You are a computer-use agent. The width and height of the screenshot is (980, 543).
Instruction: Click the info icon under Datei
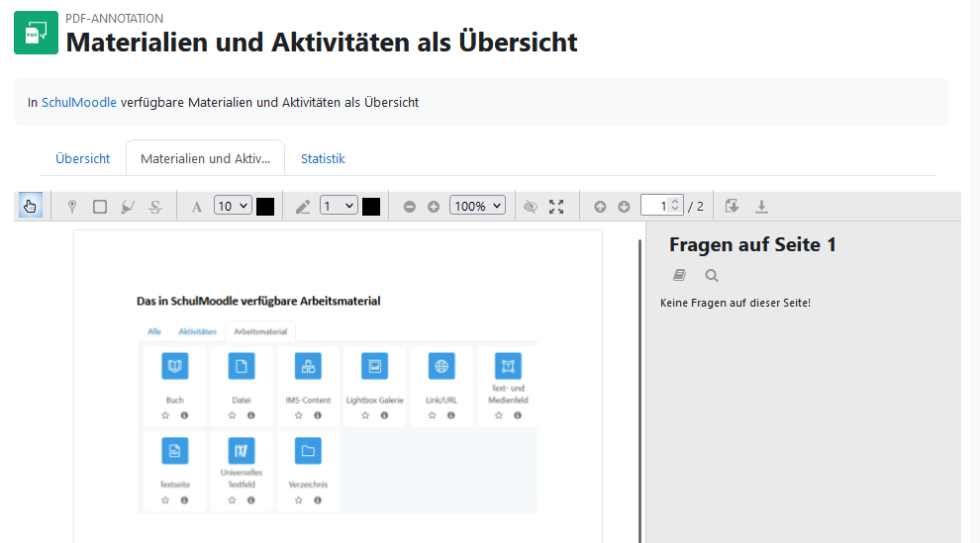pyautogui.click(x=250, y=415)
